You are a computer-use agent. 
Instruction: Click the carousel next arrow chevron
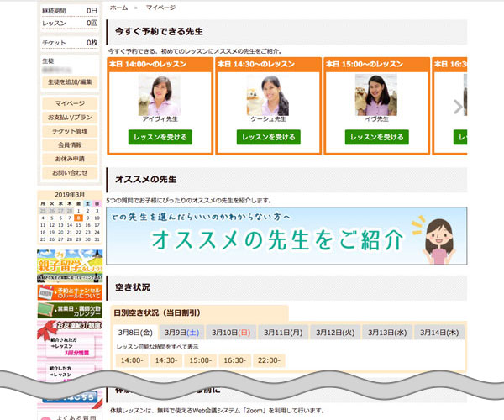pyautogui.click(x=457, y=107)
